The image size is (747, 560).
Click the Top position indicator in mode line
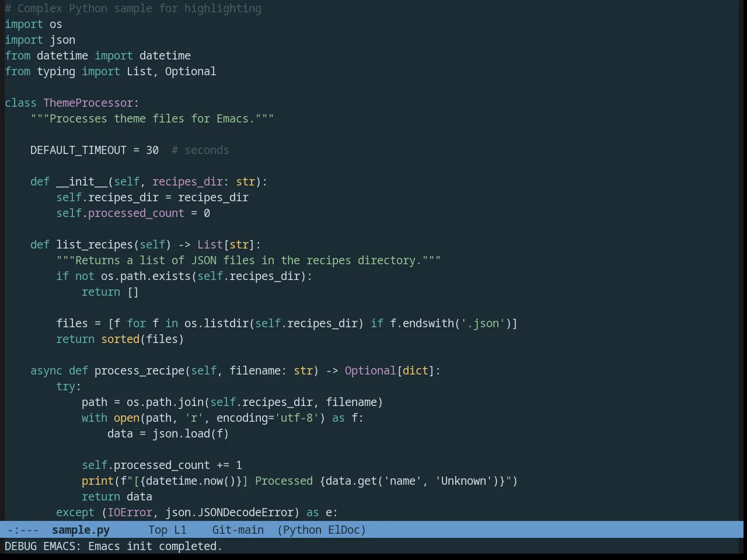coord(158,530)
